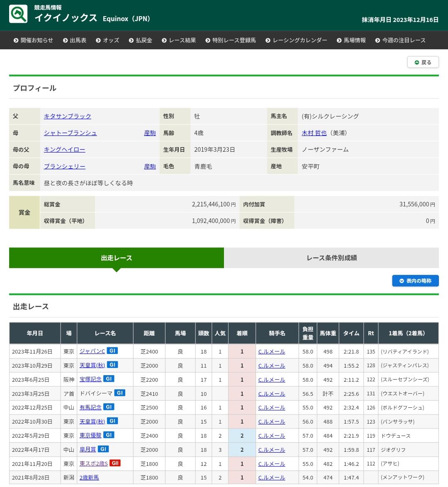Click the GI badge beside ジャパンC
This screenshot has width=448, height=487.
112,351
